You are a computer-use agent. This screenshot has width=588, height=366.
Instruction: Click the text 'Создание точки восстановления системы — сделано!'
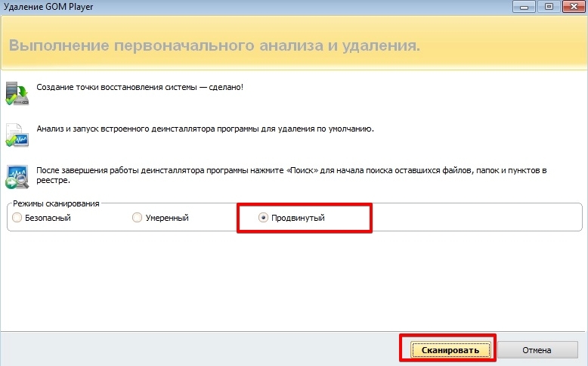(x=140, y=87)
